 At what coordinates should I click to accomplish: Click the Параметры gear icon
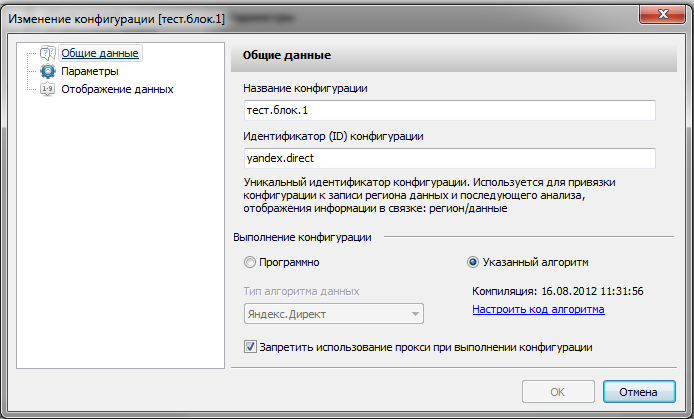tap(47, 72)
